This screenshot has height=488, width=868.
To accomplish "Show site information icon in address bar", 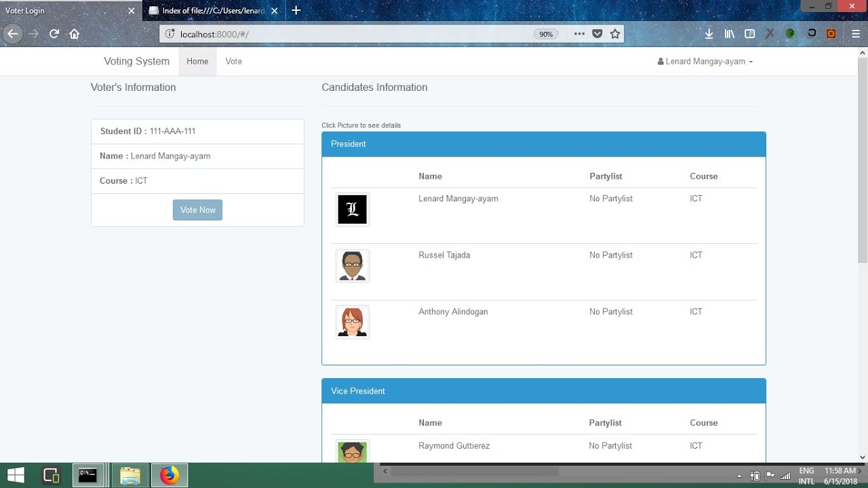I will click(x=170, y=34).
